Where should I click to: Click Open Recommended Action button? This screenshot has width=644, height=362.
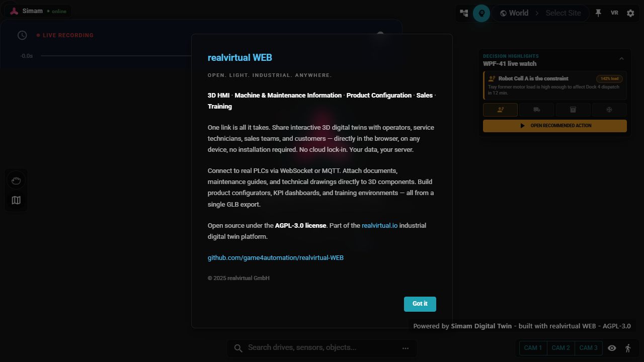coord(555,126)
